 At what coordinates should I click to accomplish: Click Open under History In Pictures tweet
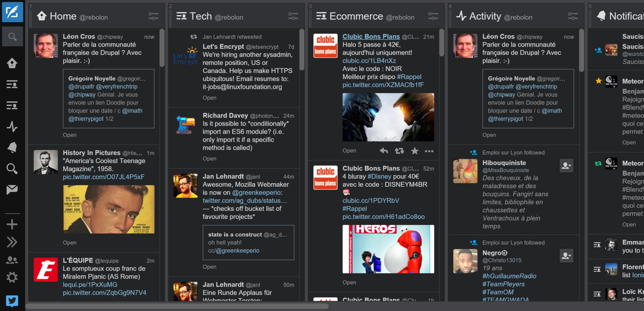[x=70, y=243]
